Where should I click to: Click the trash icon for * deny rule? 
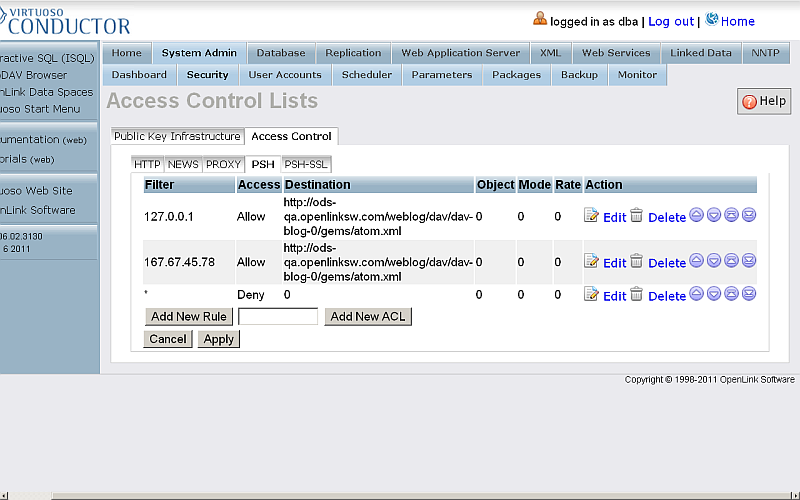[637, 294]
